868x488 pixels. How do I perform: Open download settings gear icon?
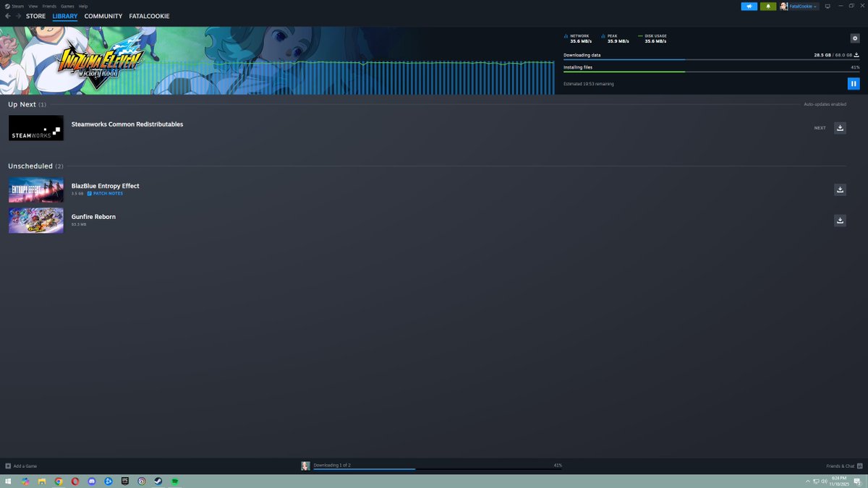(854, 38)
